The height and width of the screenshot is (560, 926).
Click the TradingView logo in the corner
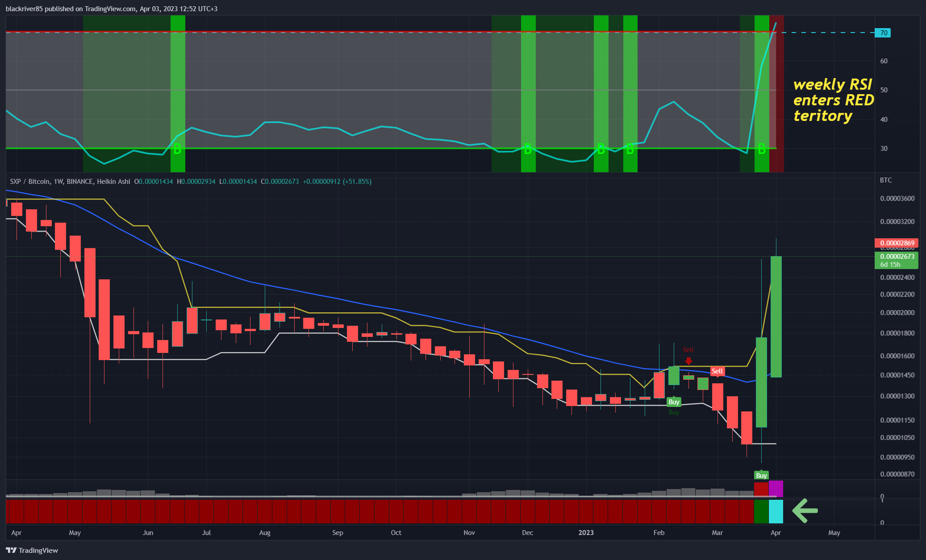[x=32, y=550]
